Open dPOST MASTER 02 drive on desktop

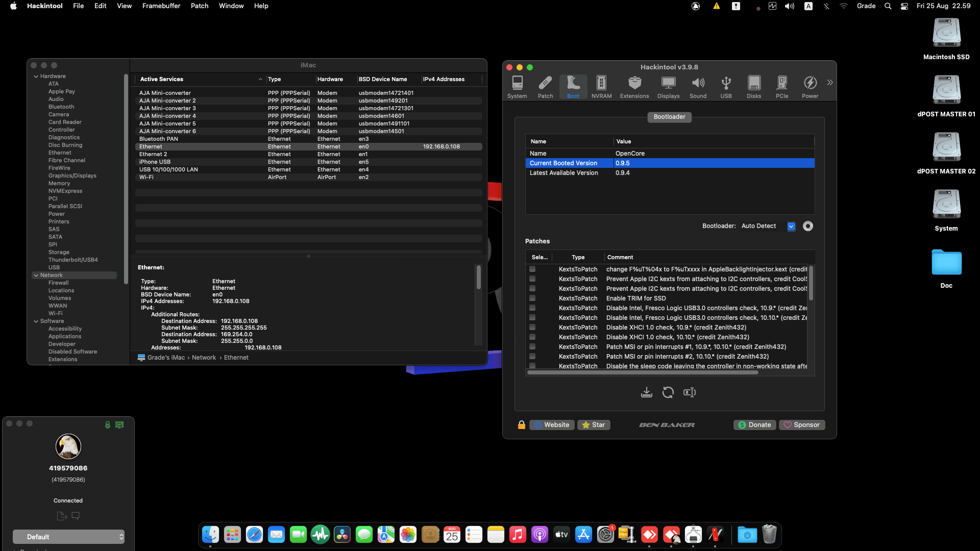[x=946, y=154]
